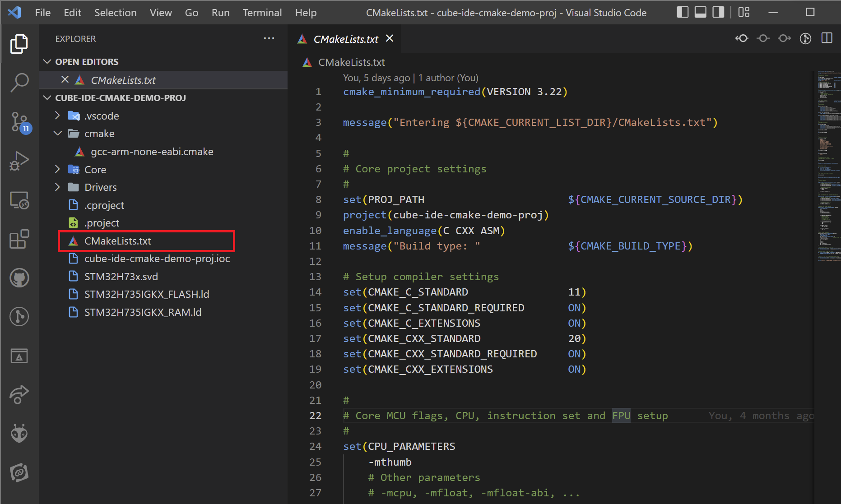Open the Help menu

(x=306, y=13)
